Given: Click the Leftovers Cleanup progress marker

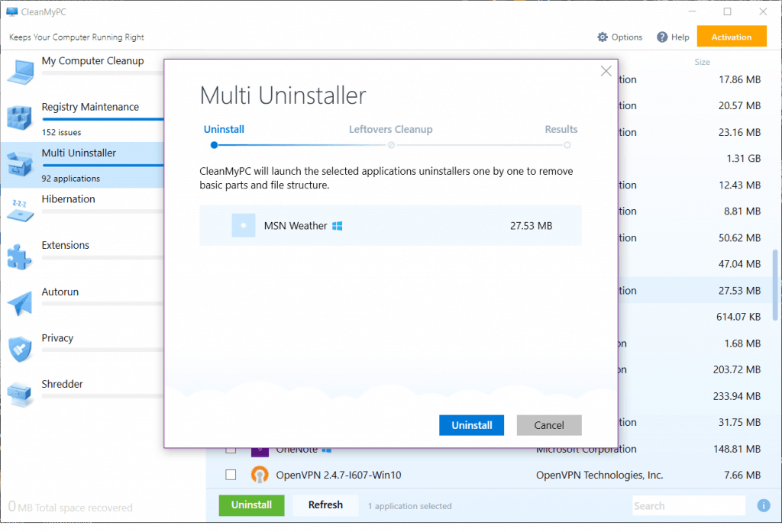Looking at the screenshot, I should (x=391, y=145).
